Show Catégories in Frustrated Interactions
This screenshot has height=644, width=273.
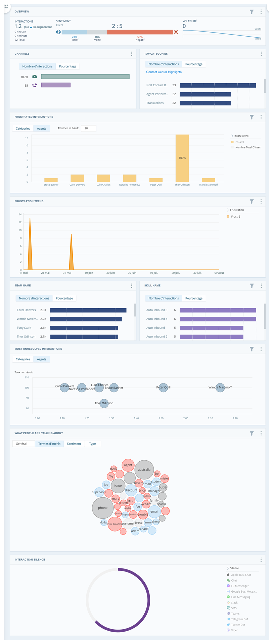point(23,128)
